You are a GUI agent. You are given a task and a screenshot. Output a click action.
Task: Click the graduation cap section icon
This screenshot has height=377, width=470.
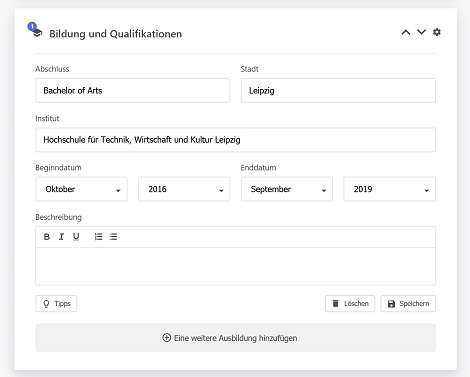(x=37, y=33)
